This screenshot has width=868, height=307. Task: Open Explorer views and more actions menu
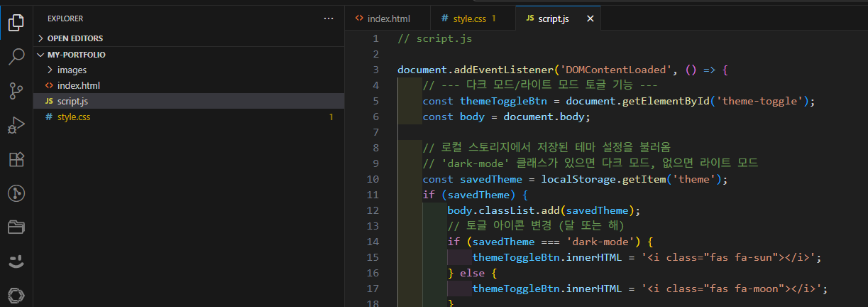328,18
